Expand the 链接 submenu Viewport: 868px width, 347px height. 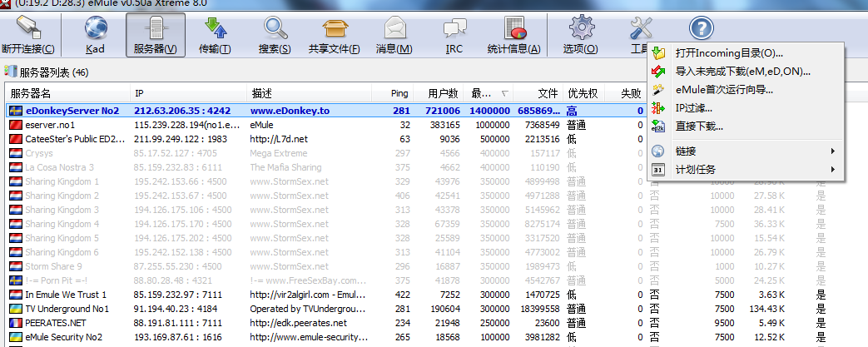coord(745,151)
